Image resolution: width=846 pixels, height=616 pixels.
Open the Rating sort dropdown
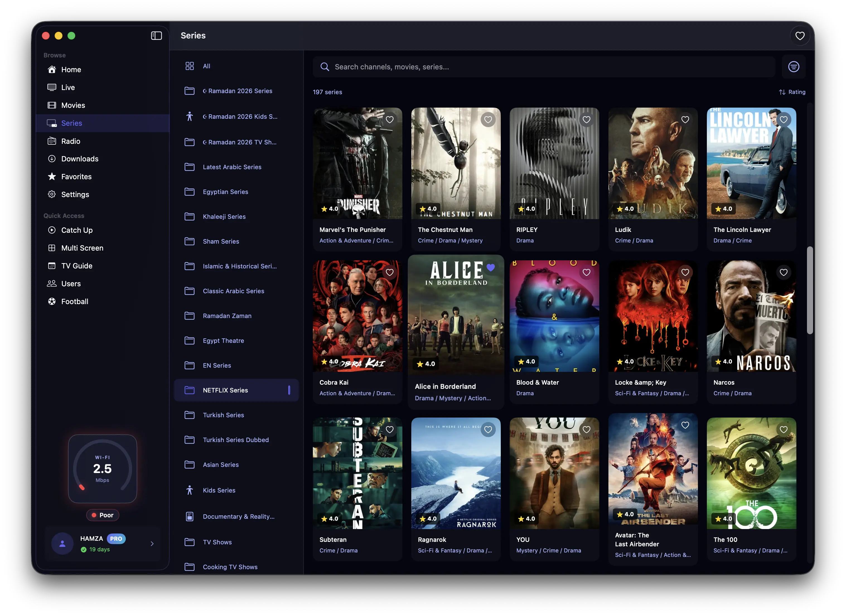coord(792,92)
